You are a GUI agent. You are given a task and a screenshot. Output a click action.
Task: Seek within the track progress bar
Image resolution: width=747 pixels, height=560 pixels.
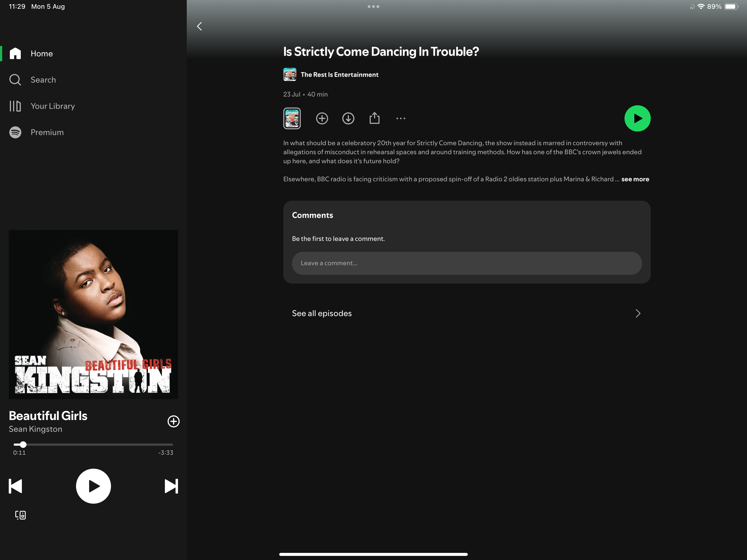[x=93, y=445]
